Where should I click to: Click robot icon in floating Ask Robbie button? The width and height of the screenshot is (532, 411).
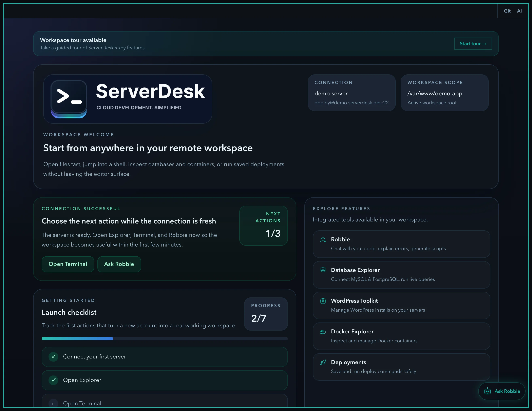pos(487,391)
